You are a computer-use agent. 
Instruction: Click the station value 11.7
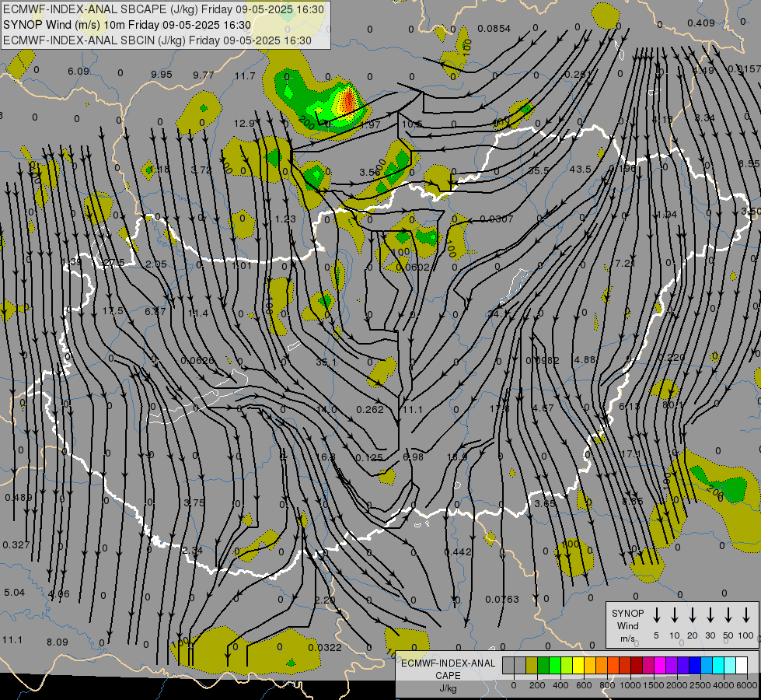coord(245,75)
